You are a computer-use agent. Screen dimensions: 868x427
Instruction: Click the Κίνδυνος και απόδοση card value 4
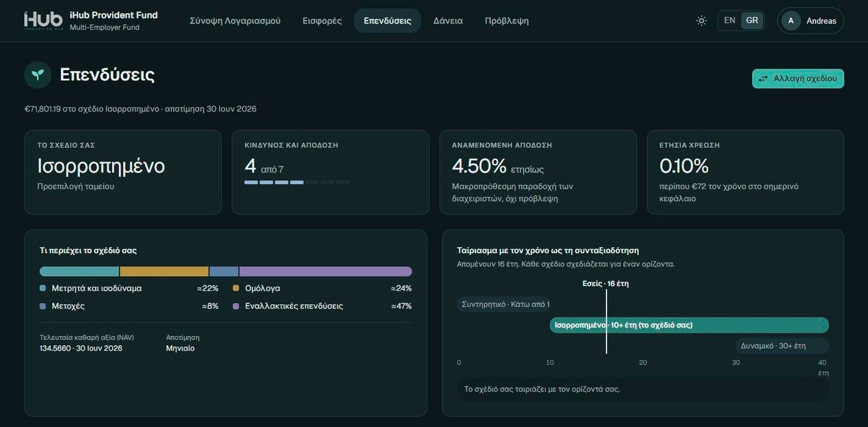pyautogui.click(x=250, y=166)
